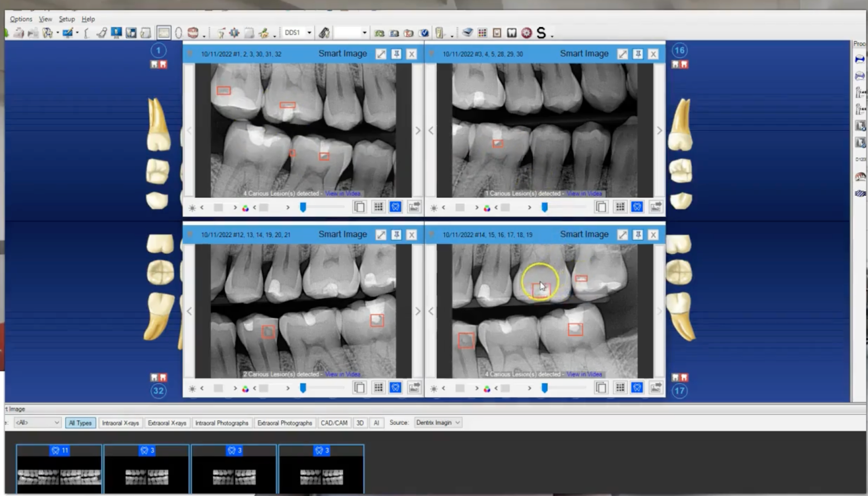Click the bold S toolbar icon
Viewport: 868px width, 496px height.
pos(541,33)
